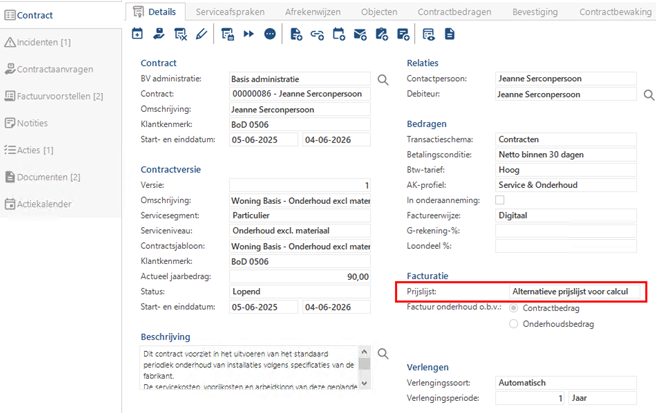Switch to the Serviceafspraken tab
Image resolution: width=661 pixels, height=413 pixels.
click(230, 12)
